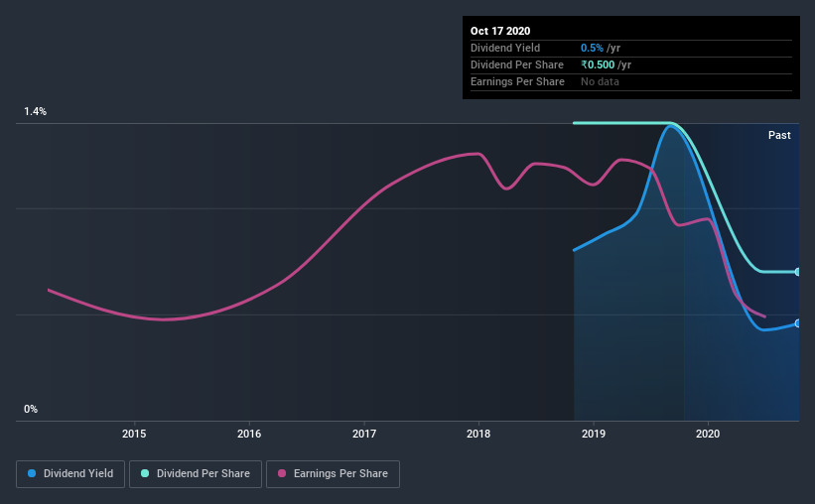
Task: Click the 2019 x-axis label
Action: [x=593, y=434]
